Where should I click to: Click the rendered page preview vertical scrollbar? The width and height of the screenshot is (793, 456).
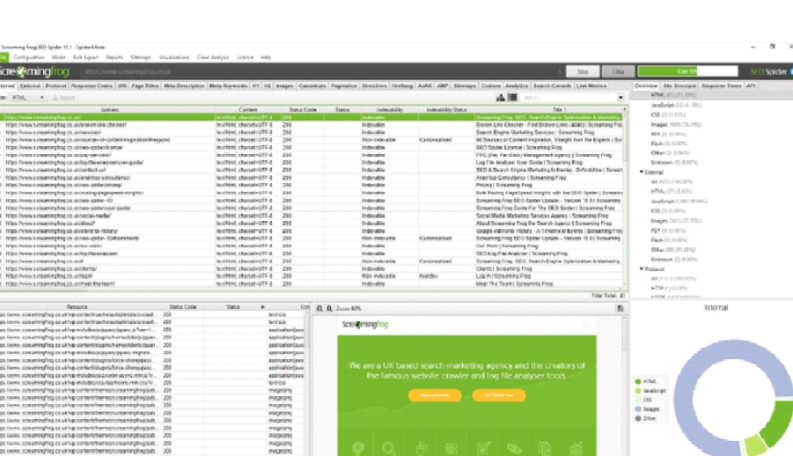click(624, 385)
